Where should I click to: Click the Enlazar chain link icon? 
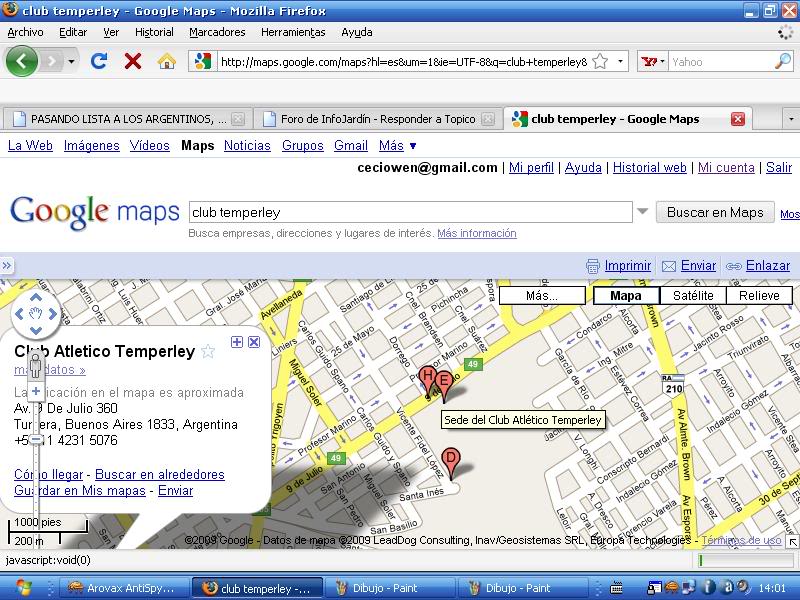tap(734, 266)
